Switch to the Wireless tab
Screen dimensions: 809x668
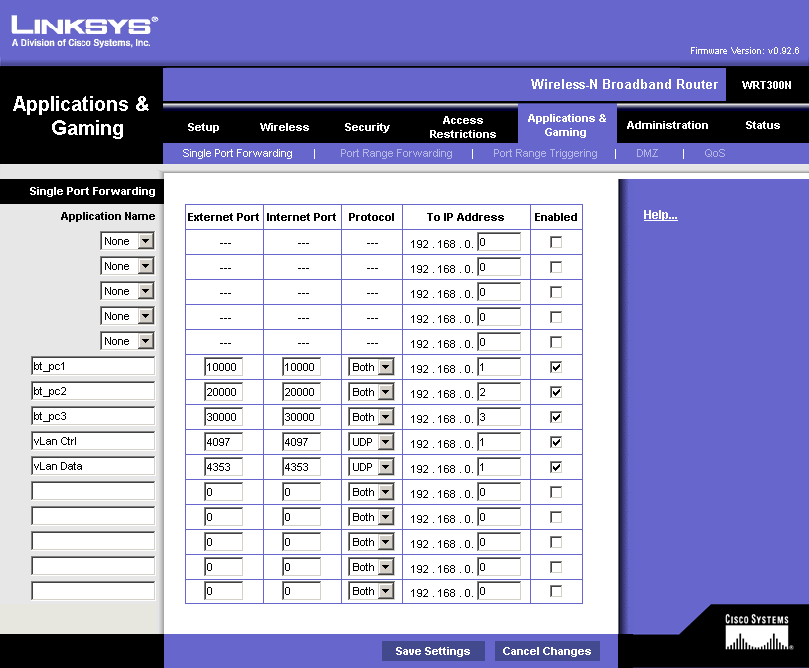coord(284,127)
